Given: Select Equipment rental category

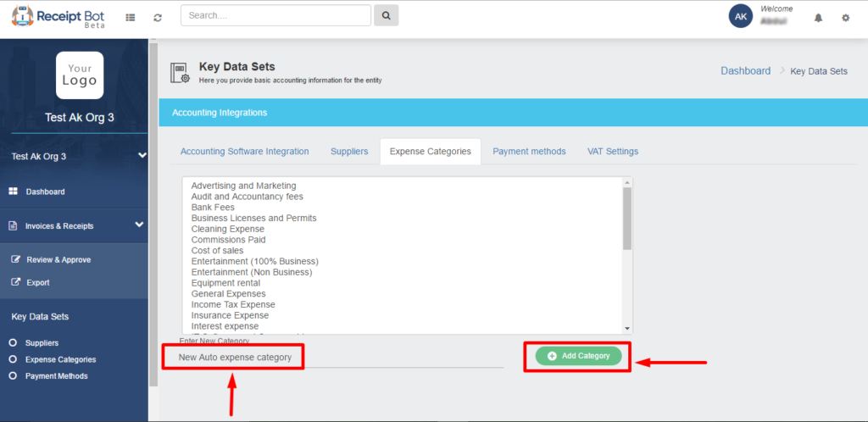Looking at the screenshot, I should coord(225,283).
